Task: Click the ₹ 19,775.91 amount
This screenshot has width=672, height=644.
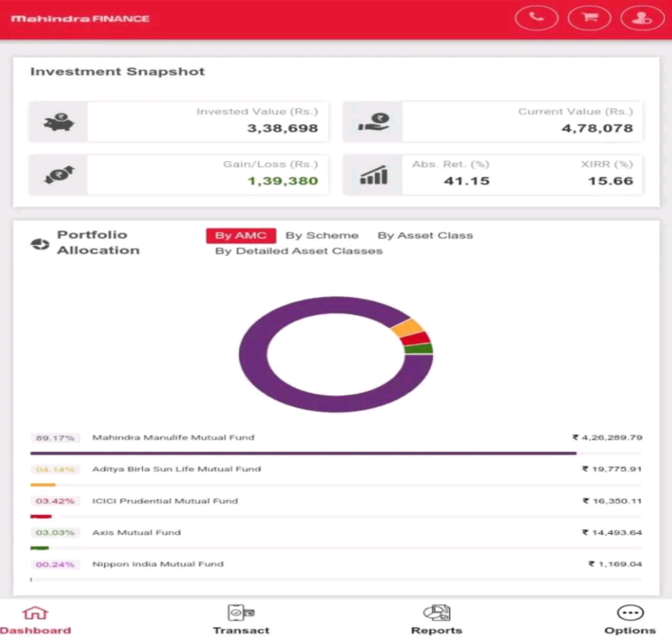Action: (612, 470)
